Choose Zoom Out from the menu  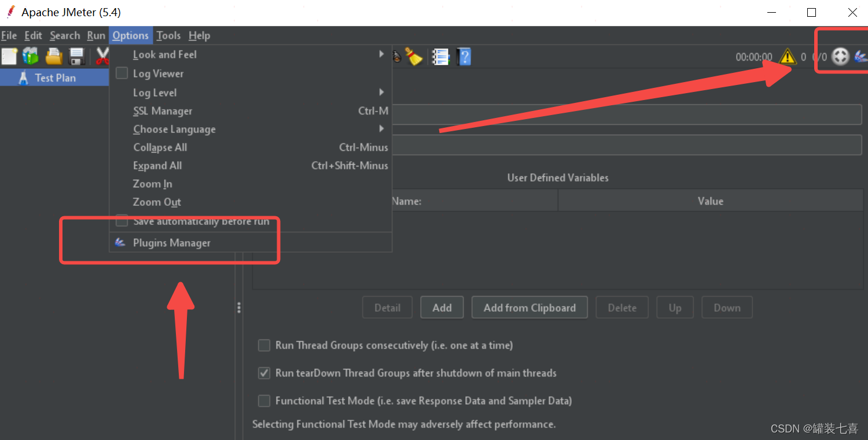click(x=251, y=202)
